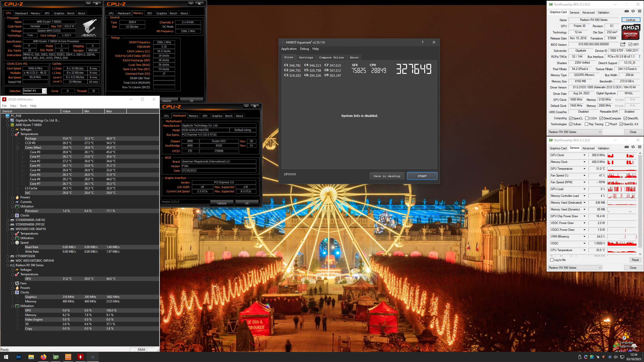Open Socket #1 selection dropdown in CPU-Z

pos(44,91)
